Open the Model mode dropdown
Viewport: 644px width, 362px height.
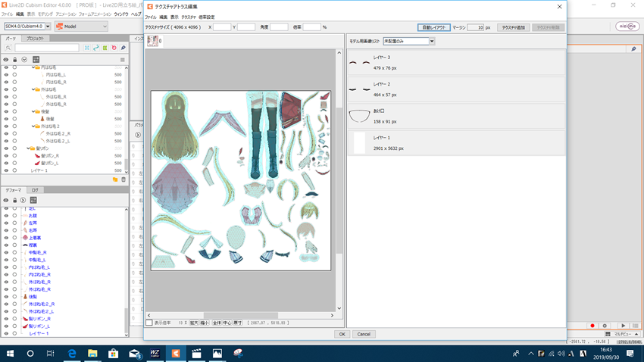[81, 27]
